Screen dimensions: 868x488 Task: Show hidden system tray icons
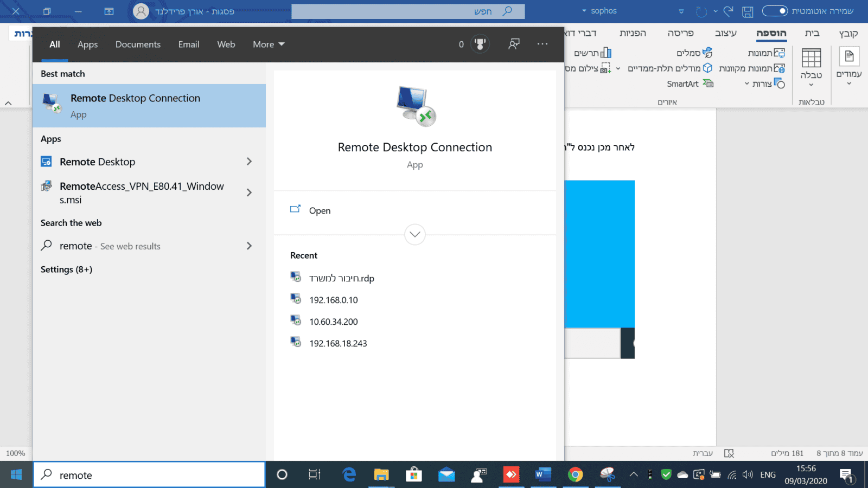pos(634,475)
